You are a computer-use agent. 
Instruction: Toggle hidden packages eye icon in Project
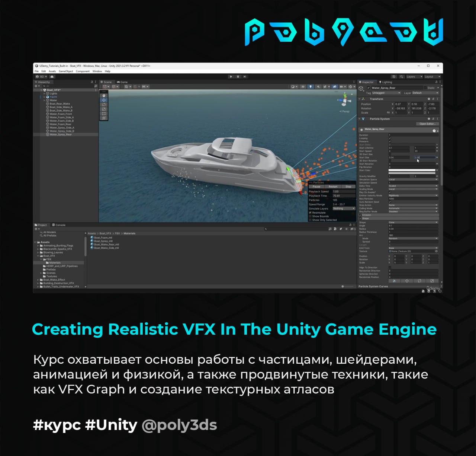(352, 229)
